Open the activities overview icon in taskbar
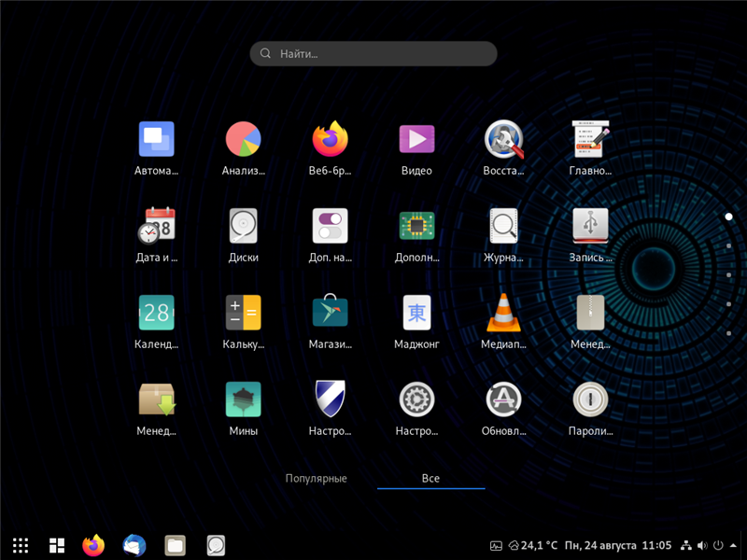This screenshot has width=747, height=560. pyautogui.click(x=57, y=545)
